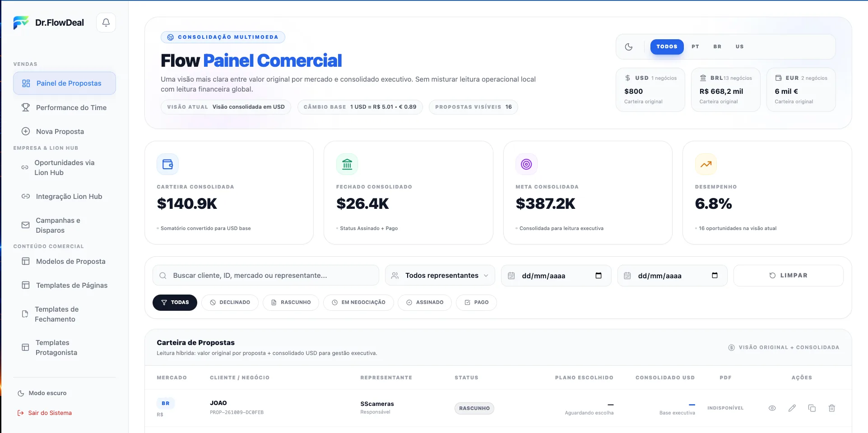Click the search magnifier icon
The width and height of the screenshot is (868, 433).
coord(163,276)
